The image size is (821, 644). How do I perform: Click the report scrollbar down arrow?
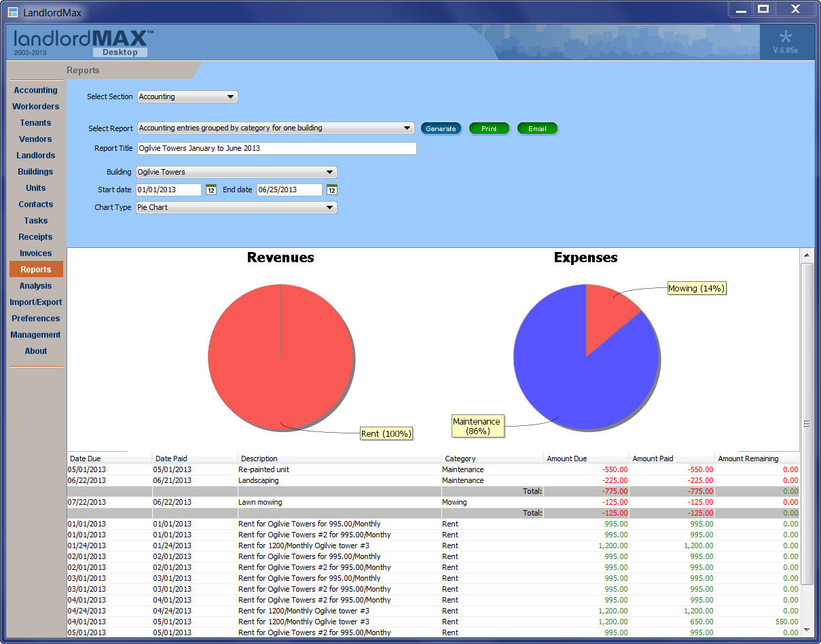click(807, 630)
